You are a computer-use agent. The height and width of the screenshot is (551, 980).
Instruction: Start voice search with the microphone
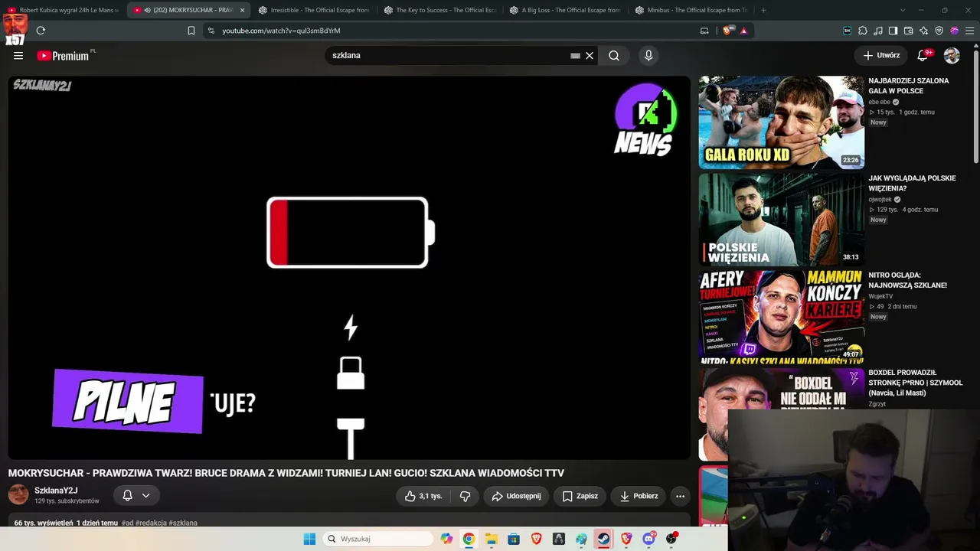coord(648,55)
